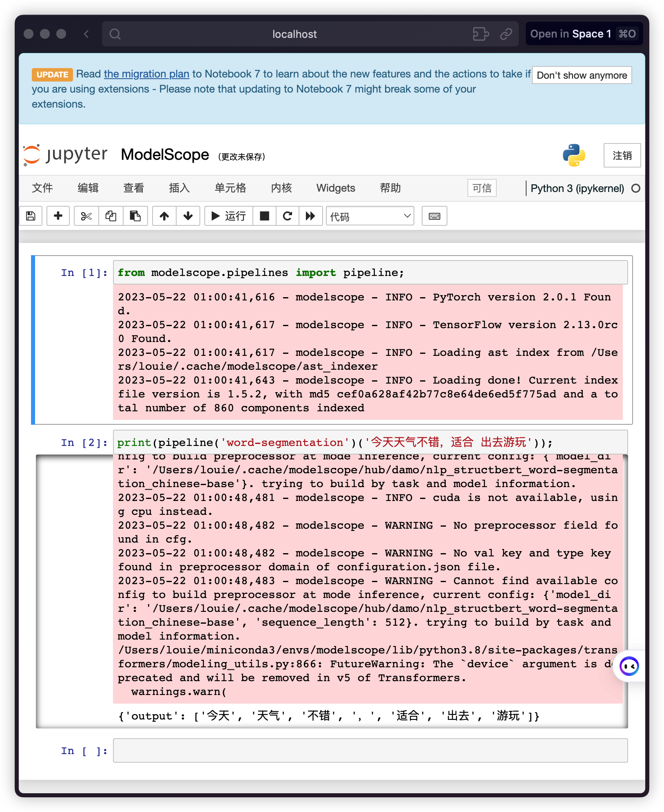Dismiss the notice with Don't show anymore
Viewport: 664px width, 812px height.
click(x=582, y=75)
